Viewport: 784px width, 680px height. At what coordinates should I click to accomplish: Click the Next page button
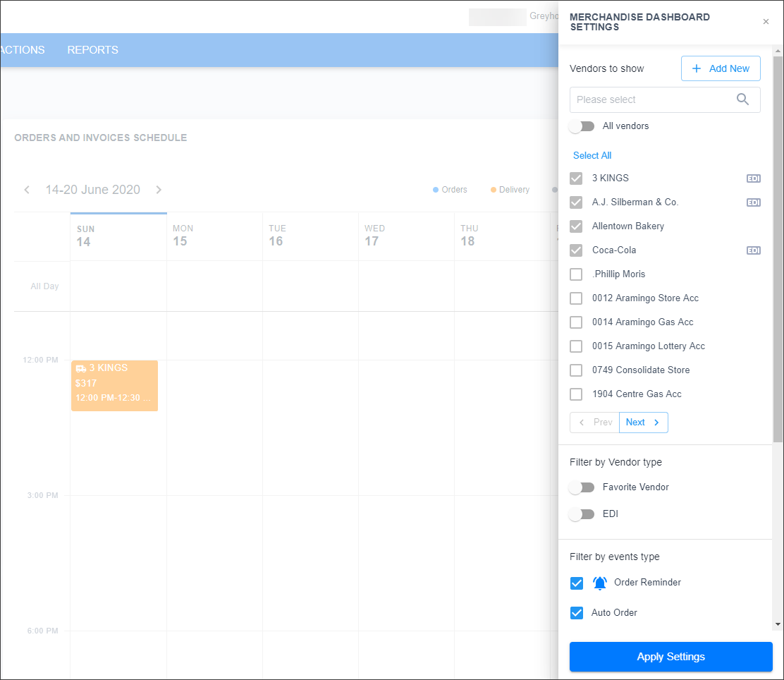click(643, 423)
